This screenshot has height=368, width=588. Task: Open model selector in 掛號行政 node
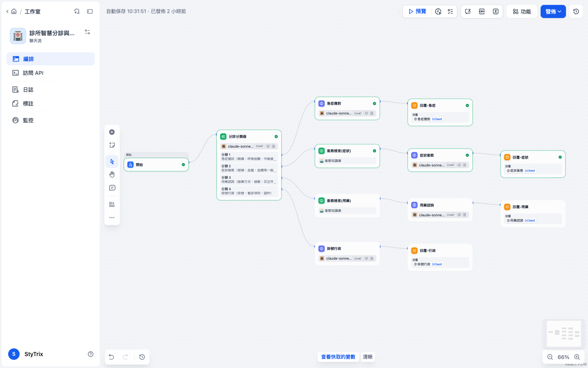pyautogui.click(x=347, y=258)
